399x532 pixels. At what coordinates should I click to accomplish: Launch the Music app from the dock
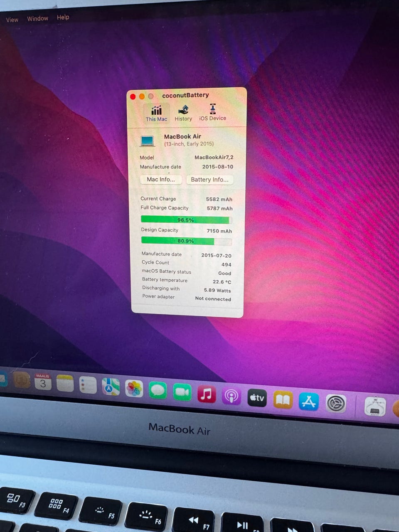pos(207,394)
